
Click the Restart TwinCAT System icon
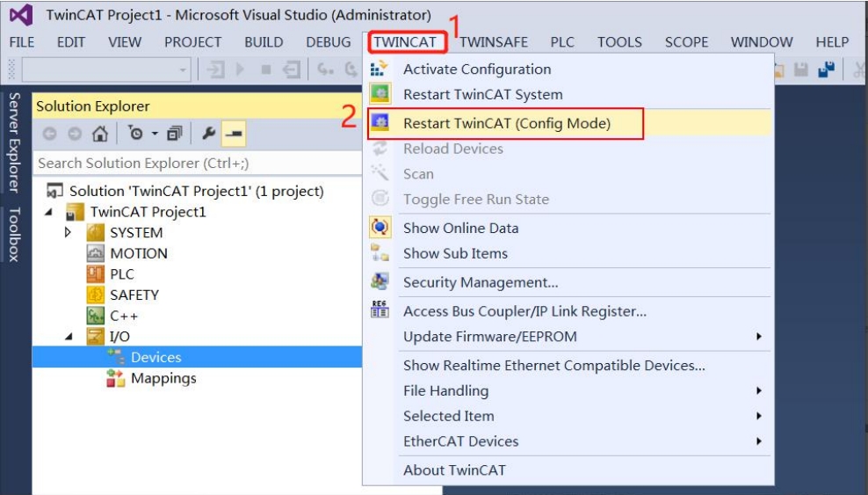click(380, 94)
